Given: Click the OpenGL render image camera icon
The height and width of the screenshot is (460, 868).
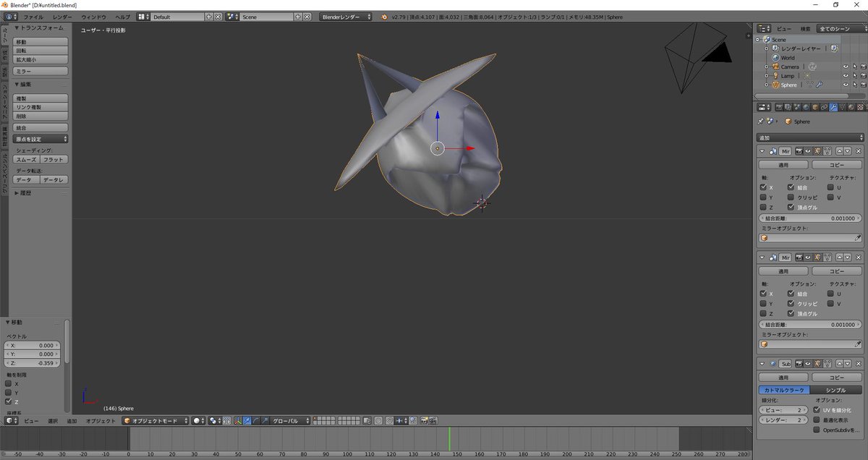Looking at the screenshot, I should pos(423,420).
